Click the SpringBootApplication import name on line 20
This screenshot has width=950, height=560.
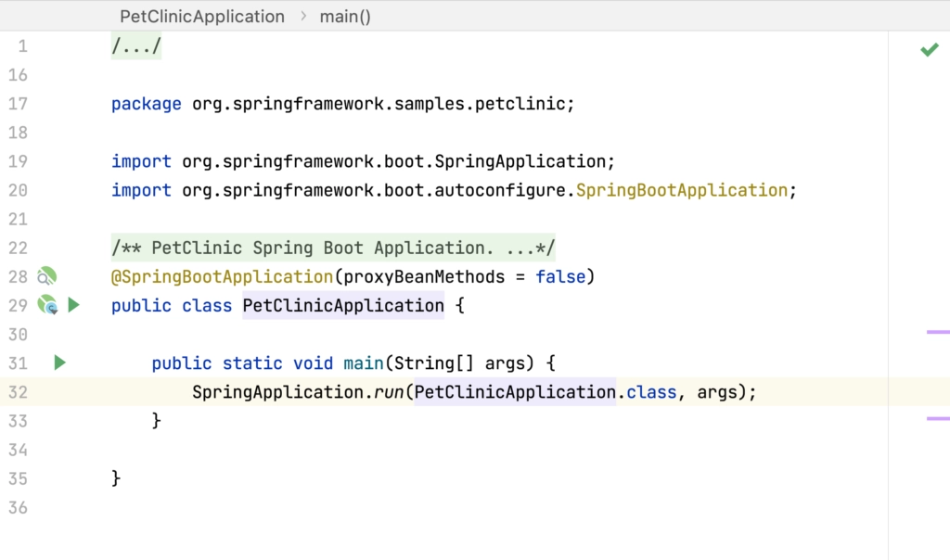coord(682,190)
